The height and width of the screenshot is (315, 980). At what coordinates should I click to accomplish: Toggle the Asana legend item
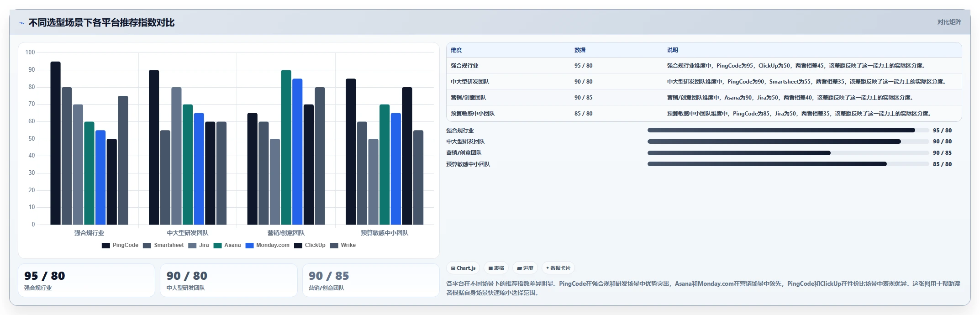coord(227,246)
